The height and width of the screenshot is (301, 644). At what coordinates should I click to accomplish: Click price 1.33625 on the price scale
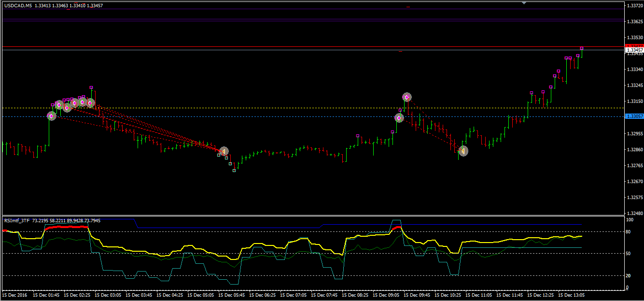click(x=634, y=22)
